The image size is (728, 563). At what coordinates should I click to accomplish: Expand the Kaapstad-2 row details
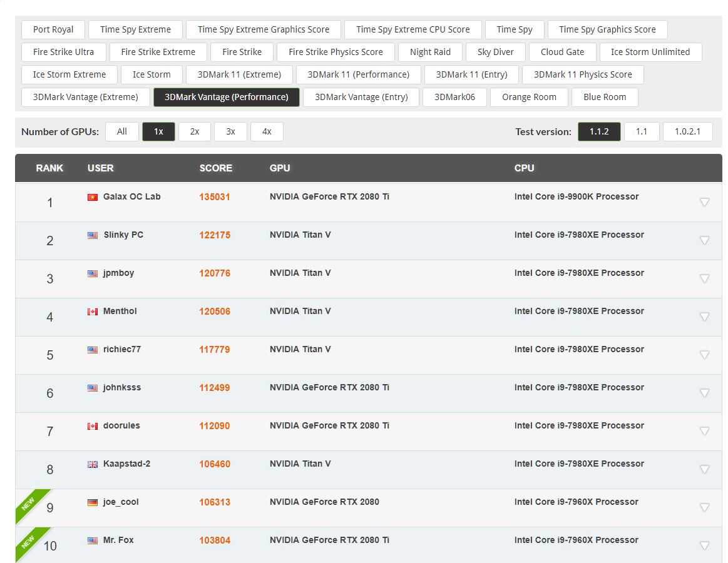coord(704,469)
